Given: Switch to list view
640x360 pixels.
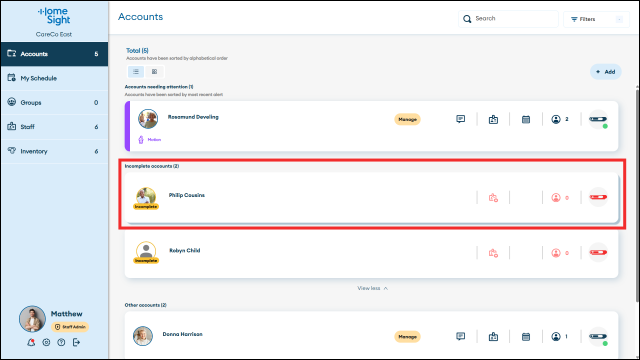Looking at the screenshot, I should coord(136,72).
